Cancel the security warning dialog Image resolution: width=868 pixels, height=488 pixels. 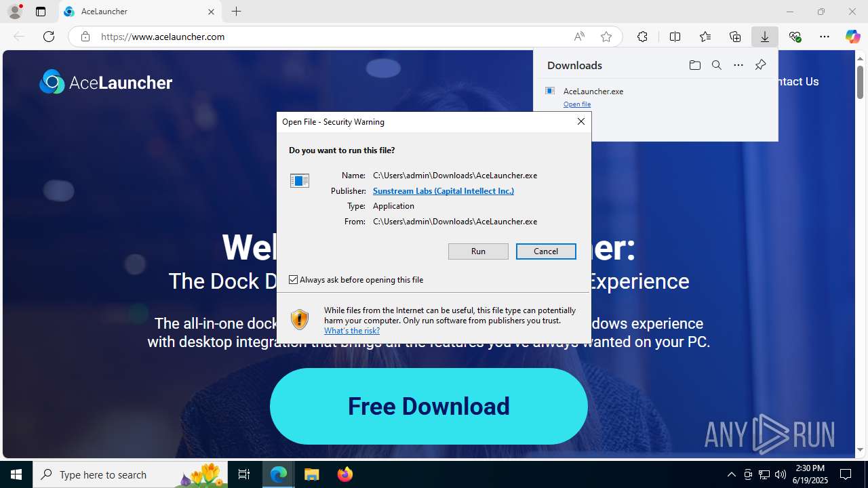(546, 251)
